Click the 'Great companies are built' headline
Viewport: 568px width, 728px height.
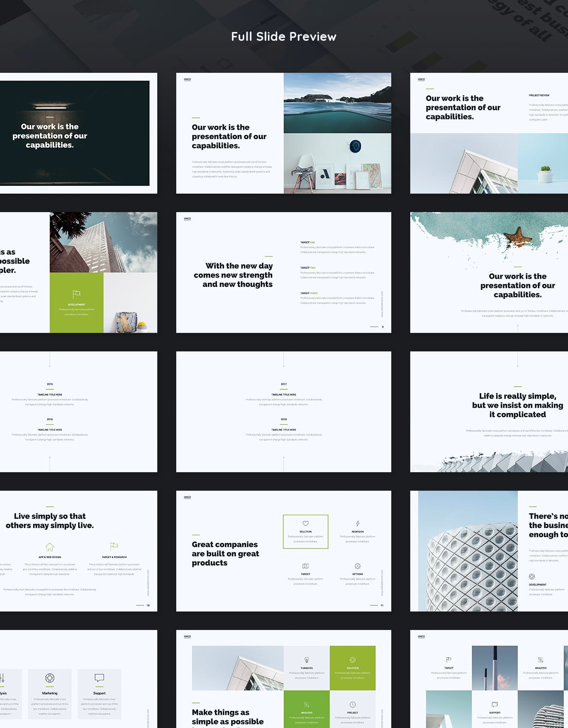click(x=225, y=554)
